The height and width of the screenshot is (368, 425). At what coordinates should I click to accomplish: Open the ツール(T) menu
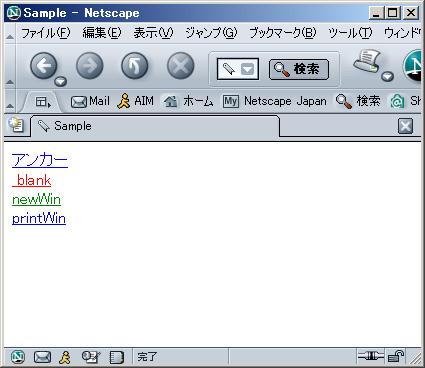pyautogui.click(x=350, y=33)
